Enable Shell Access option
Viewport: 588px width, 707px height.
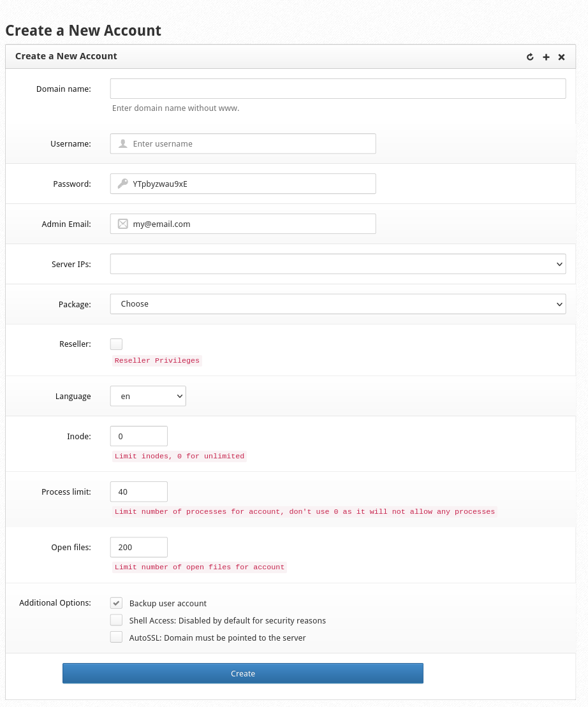tap(116, 620)
